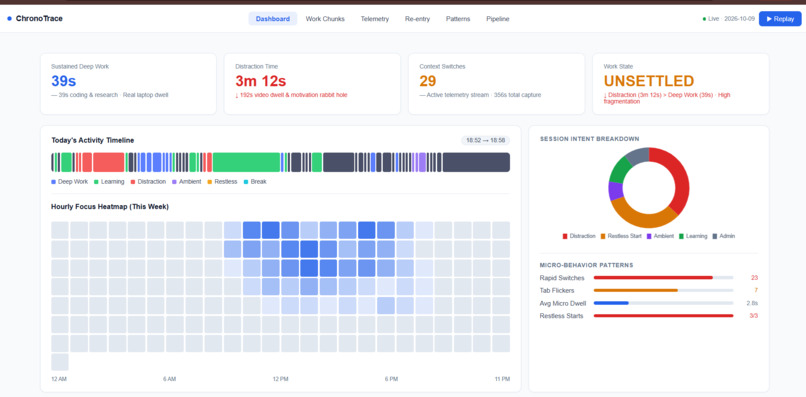Click the green Live status dot
Image resolution: width=806 pixels, height=397 pixels.
pos(704,19)
